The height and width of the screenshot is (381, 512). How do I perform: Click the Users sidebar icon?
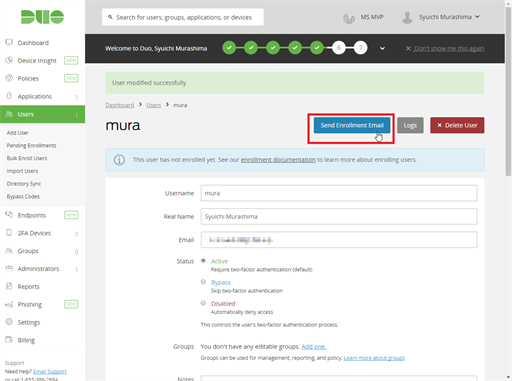[x=9, y=114]
